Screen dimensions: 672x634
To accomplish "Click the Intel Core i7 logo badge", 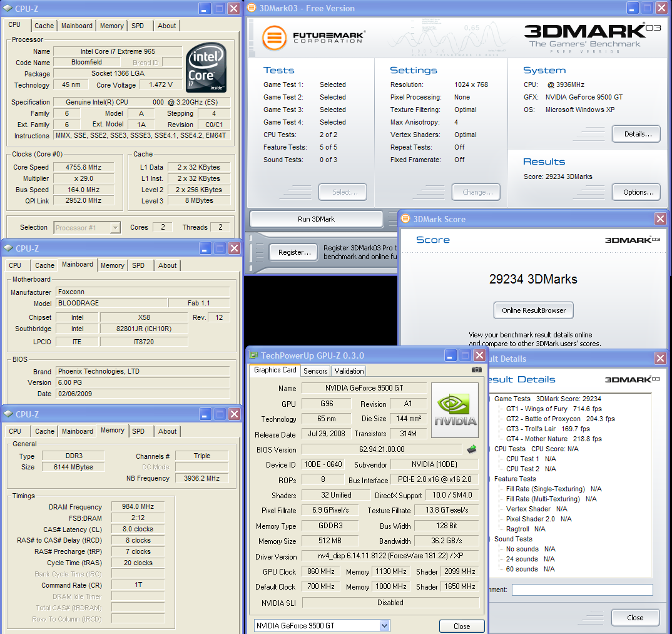I will [206, 68].
